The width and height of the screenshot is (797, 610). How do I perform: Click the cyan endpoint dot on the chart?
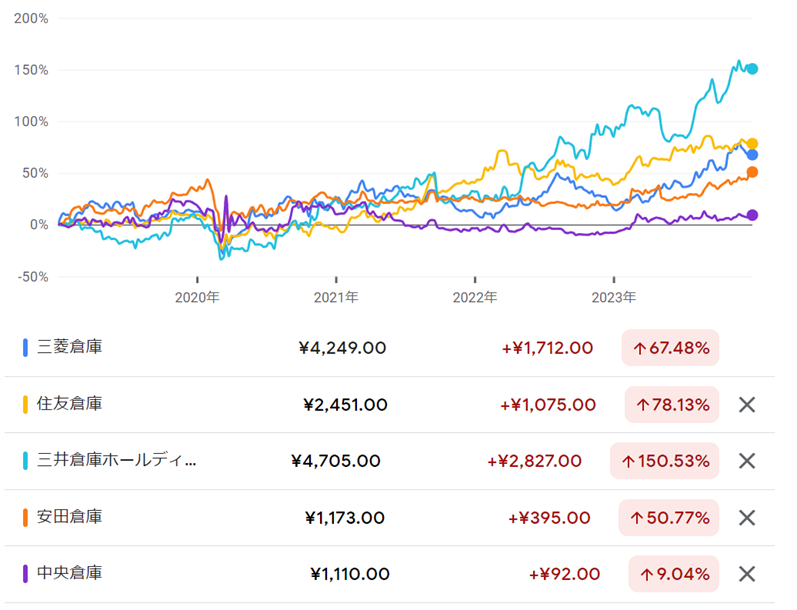[x=753, y=69]
